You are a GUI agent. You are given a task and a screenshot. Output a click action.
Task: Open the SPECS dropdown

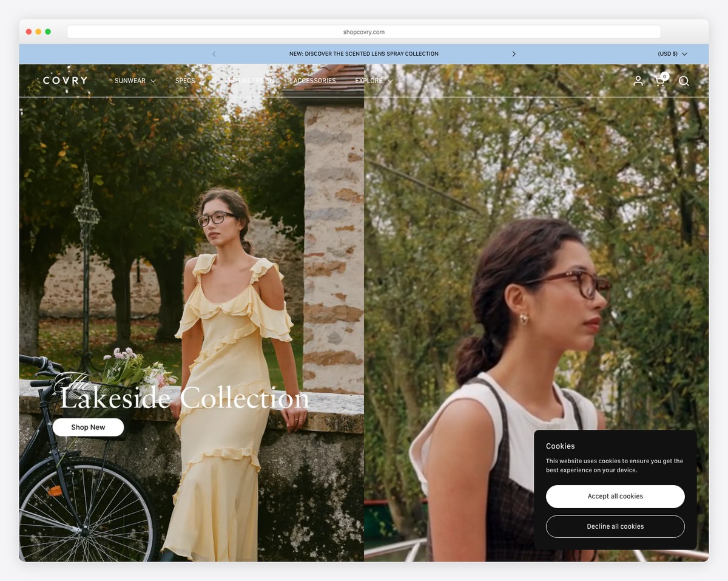click(185, 80)
